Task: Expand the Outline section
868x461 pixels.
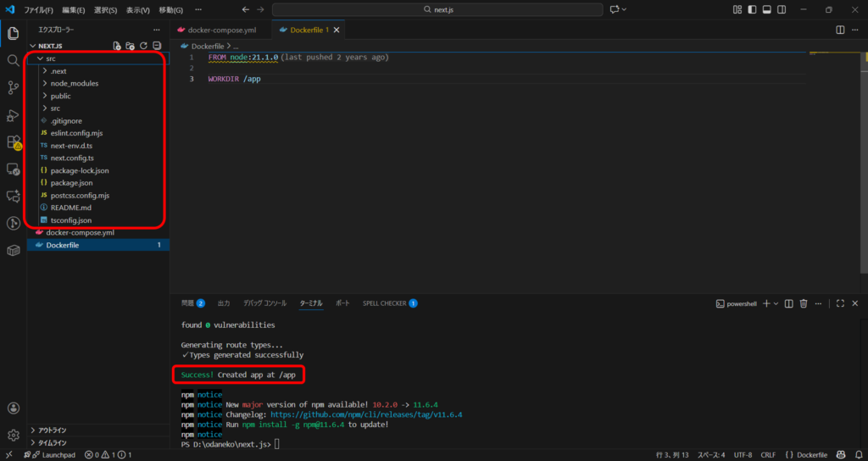Action: pos(53,430)
